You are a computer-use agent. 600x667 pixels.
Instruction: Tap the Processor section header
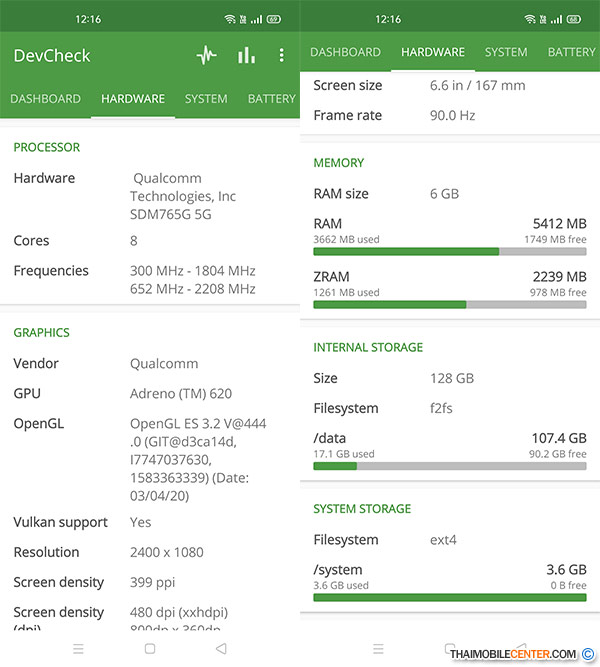tap(47, 147)
